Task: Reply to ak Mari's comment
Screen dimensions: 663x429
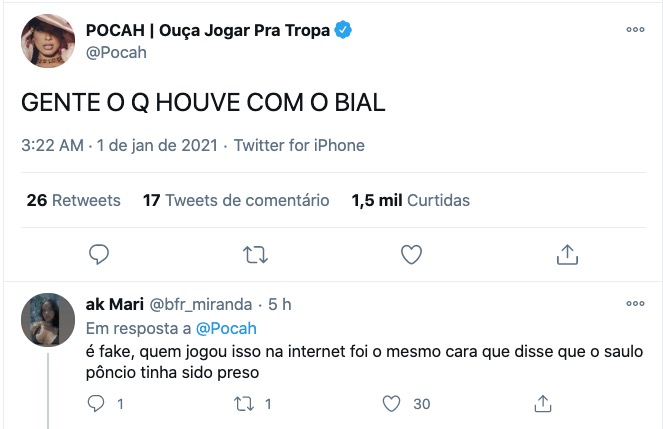Action: (98, 403)
